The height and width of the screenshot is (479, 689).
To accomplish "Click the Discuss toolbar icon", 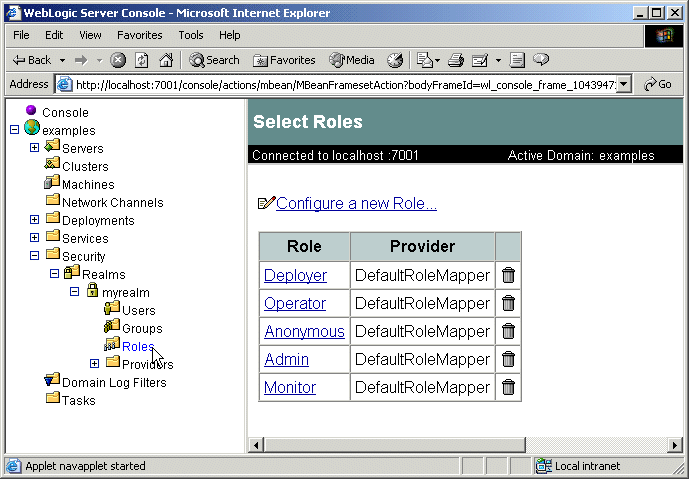I will pyautogui.click(x=517, y=60).
